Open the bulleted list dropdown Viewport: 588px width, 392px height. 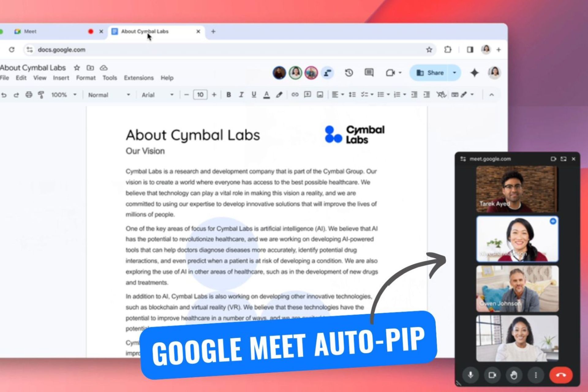(x=383, y=95)
